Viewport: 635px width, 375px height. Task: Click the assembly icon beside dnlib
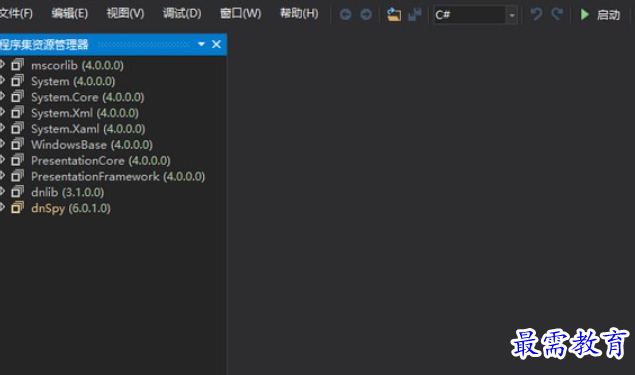coord(17,192)
